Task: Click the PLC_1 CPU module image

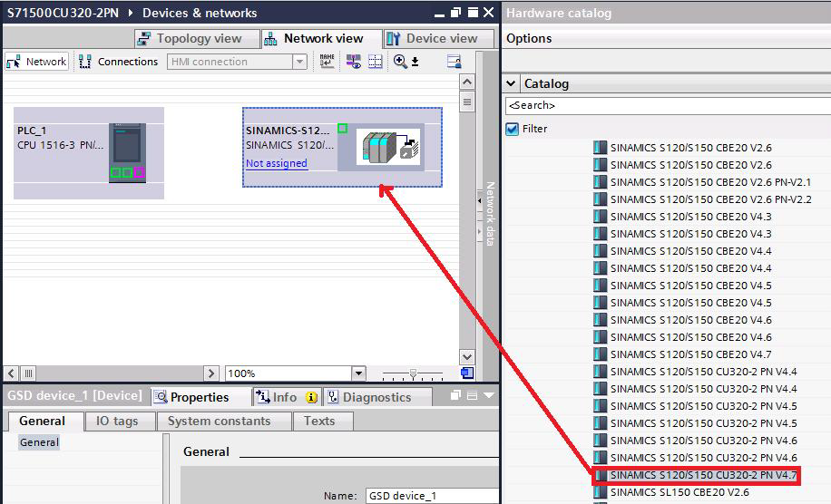Action: point(127,153)
